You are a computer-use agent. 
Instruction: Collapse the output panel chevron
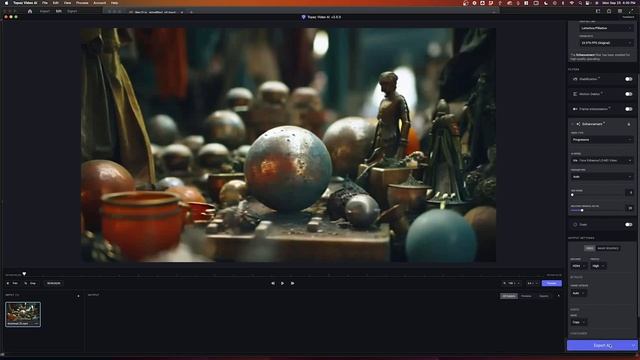tap(558, 296)
